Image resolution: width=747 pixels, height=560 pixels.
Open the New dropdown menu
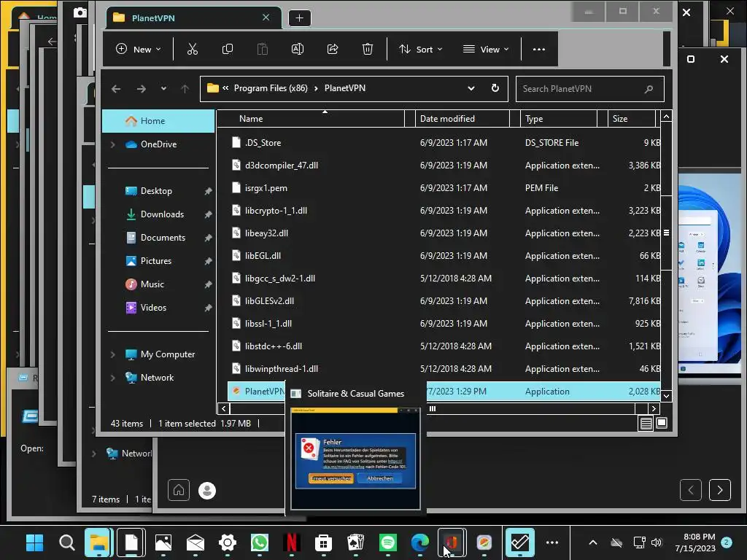[x=138, y=49]
